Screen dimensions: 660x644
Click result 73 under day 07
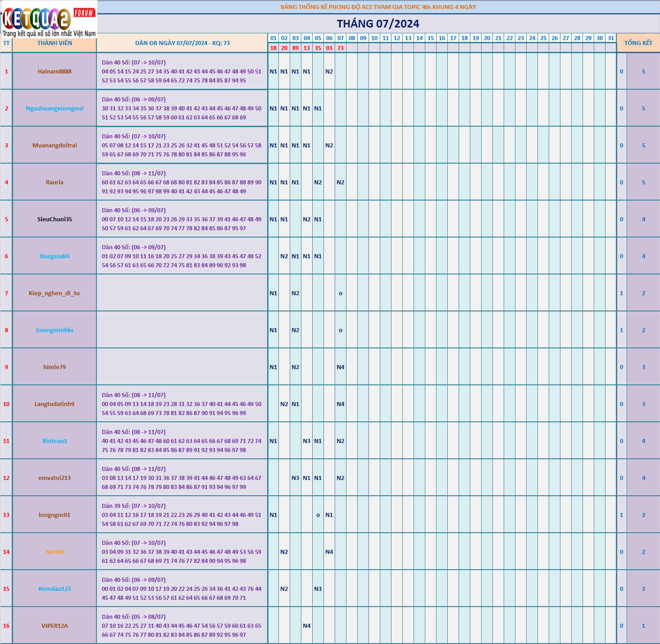[x=341, y=48]
